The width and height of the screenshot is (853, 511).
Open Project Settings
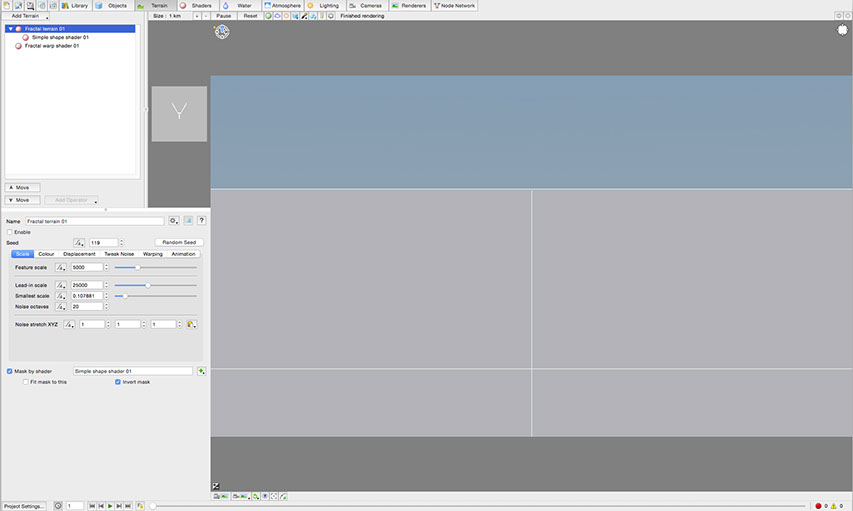25,506
